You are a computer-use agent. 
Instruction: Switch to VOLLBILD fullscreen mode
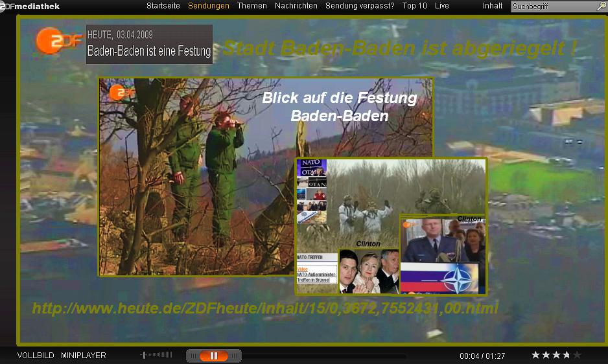click(36, 356)
